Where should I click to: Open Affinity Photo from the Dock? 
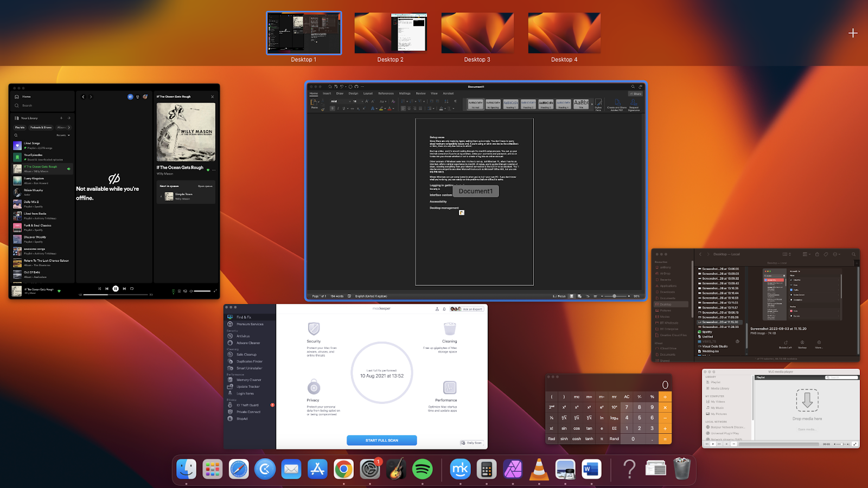pyautogui.click(x=513, y=469)
